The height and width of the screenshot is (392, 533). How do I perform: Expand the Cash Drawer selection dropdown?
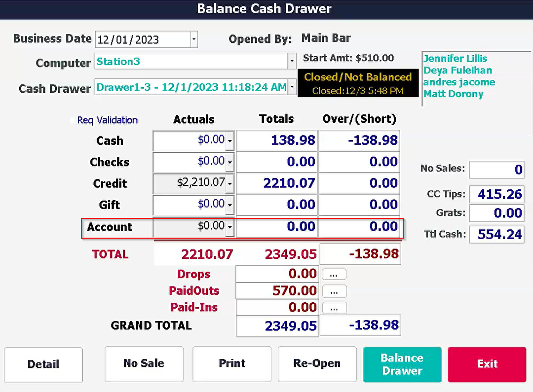coord(292,87)
